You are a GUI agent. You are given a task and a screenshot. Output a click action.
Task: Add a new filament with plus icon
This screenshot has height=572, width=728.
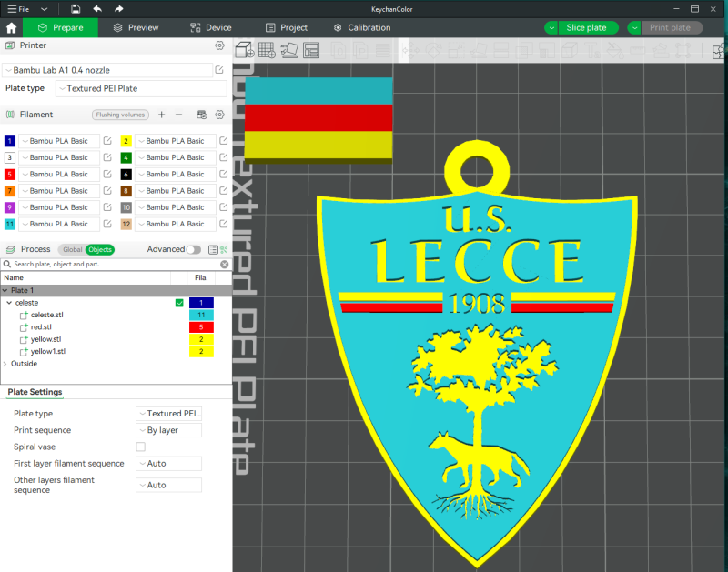click(162, 115)
